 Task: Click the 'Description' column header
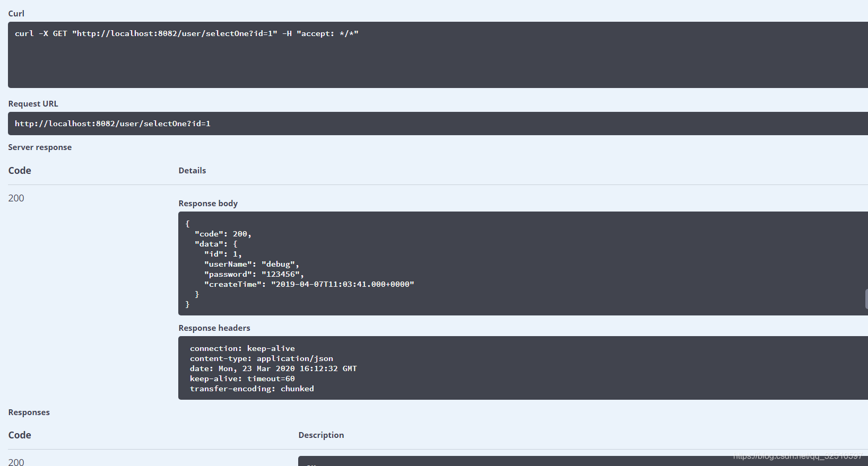pyautogui.click(x=321, y=435)
